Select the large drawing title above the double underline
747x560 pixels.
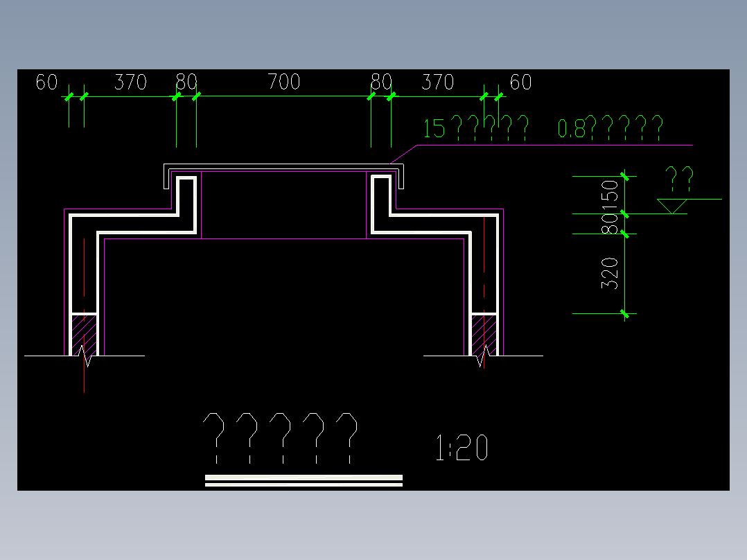coord(280,438)
